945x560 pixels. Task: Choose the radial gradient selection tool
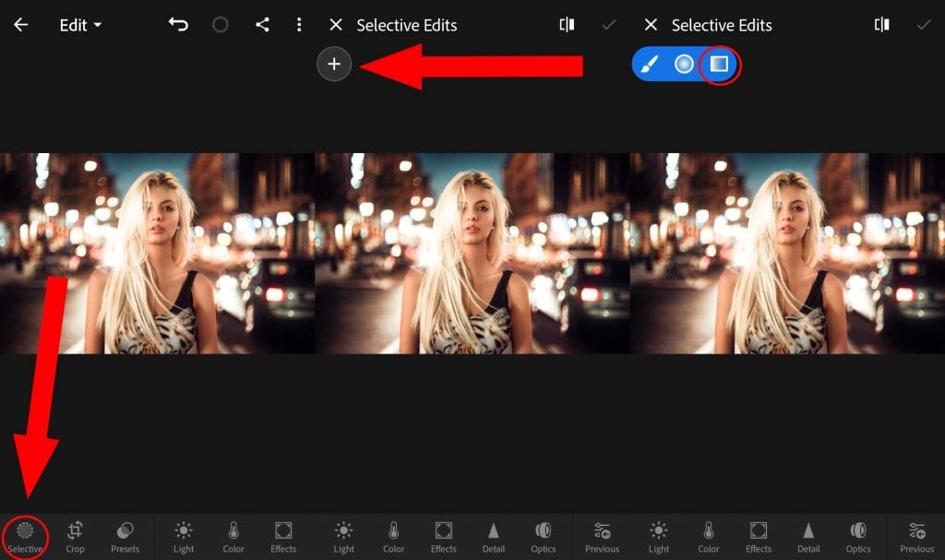(x=684, y=64)
